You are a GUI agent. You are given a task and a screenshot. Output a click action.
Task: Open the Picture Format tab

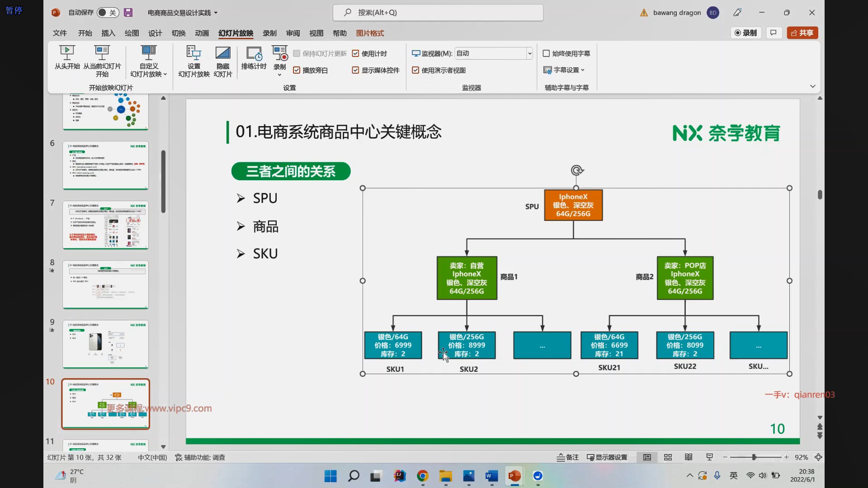click(x=370, y=33)
